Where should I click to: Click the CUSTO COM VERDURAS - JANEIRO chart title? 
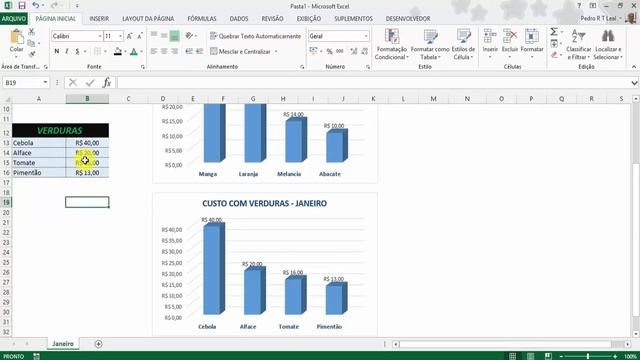[264, 203]
